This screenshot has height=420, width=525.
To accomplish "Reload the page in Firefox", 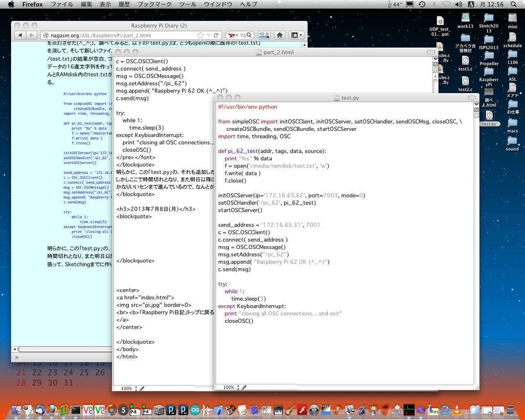I will [216, 35].
